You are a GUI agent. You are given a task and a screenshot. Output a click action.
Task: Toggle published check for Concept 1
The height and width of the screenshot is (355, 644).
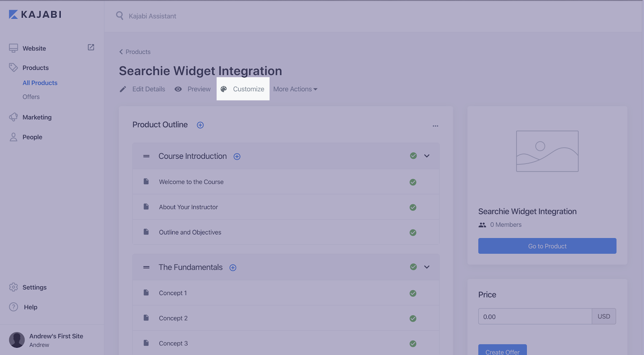(x=413, y=293)
